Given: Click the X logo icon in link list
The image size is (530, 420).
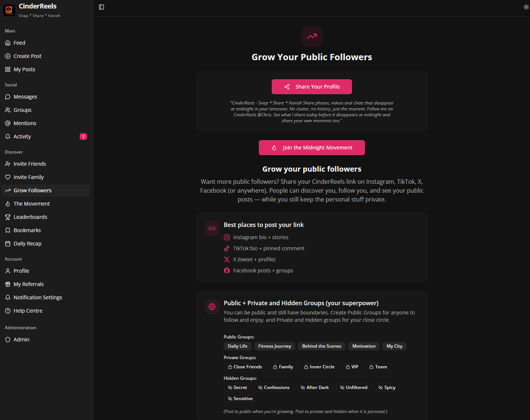Looking at the screenshot, I should 227,259.
